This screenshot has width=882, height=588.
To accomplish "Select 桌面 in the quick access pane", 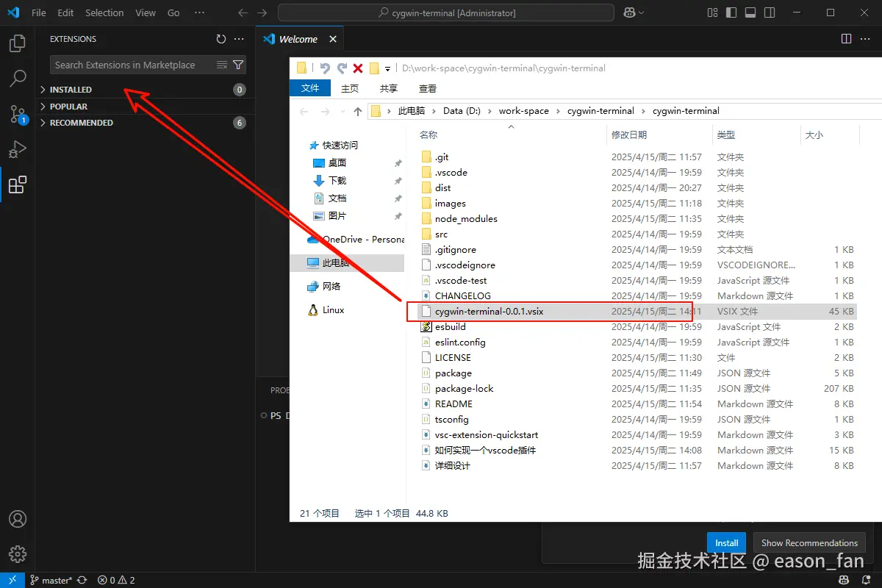I will pyautogui.click(x=337, y=163).
